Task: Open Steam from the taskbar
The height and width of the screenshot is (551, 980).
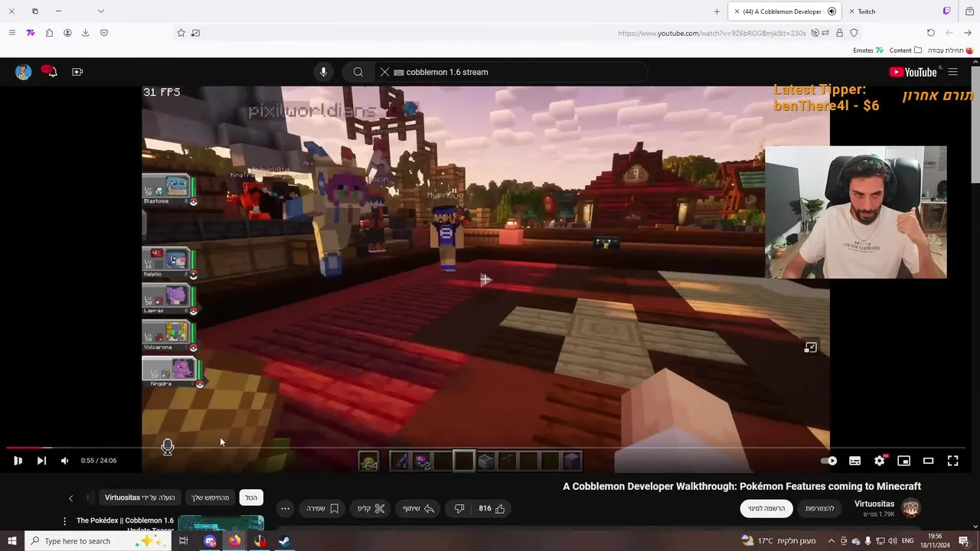Action: pos(284,541)
